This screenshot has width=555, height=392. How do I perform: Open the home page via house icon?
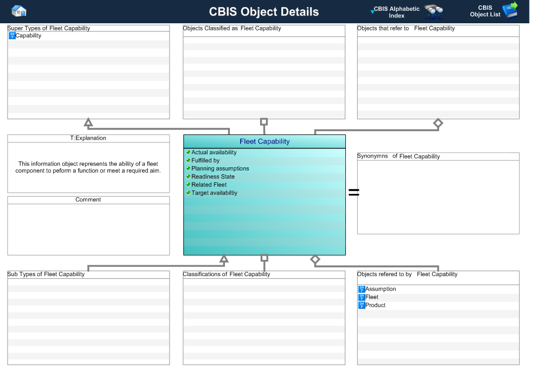tap(19, 11)
